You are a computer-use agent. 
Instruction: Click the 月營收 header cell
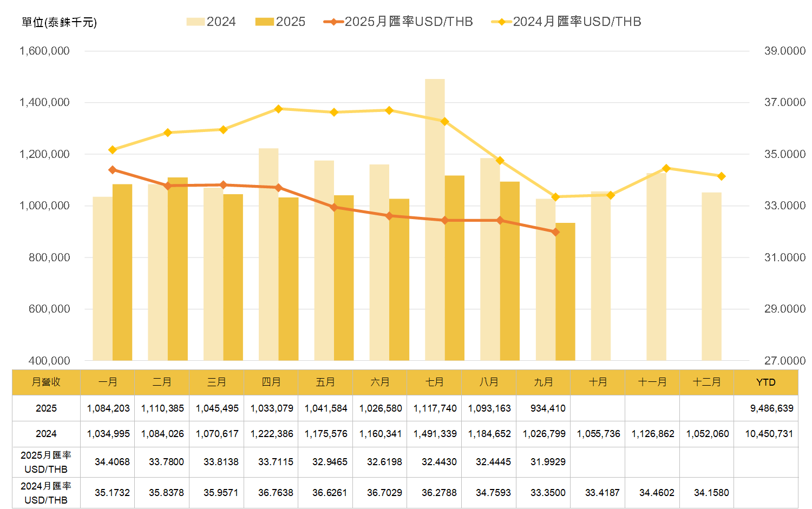(x=46, y=382)
